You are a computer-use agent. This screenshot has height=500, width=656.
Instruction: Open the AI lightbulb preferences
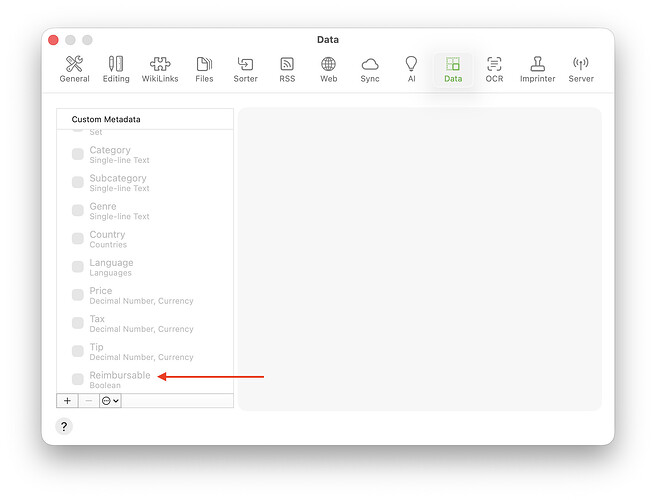[x=411, y=69]
